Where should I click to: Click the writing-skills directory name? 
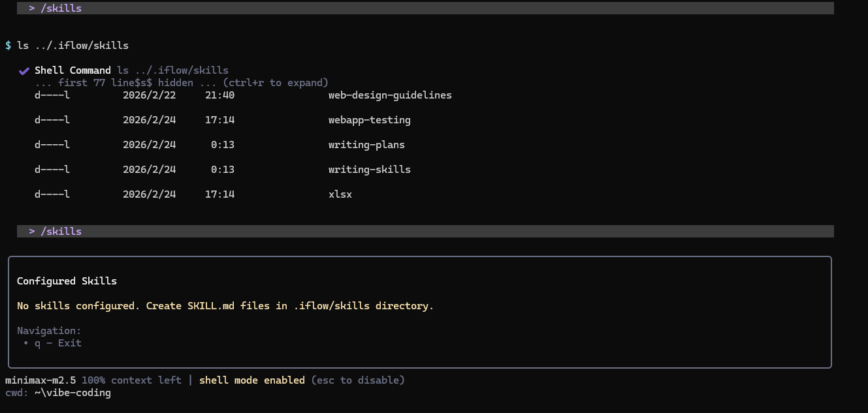pos(370,170)
